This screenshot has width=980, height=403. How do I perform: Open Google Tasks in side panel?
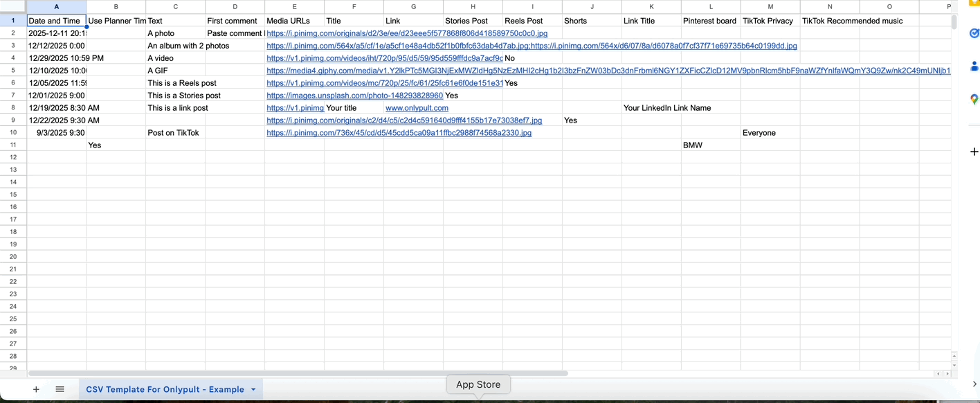coord(974,33)
